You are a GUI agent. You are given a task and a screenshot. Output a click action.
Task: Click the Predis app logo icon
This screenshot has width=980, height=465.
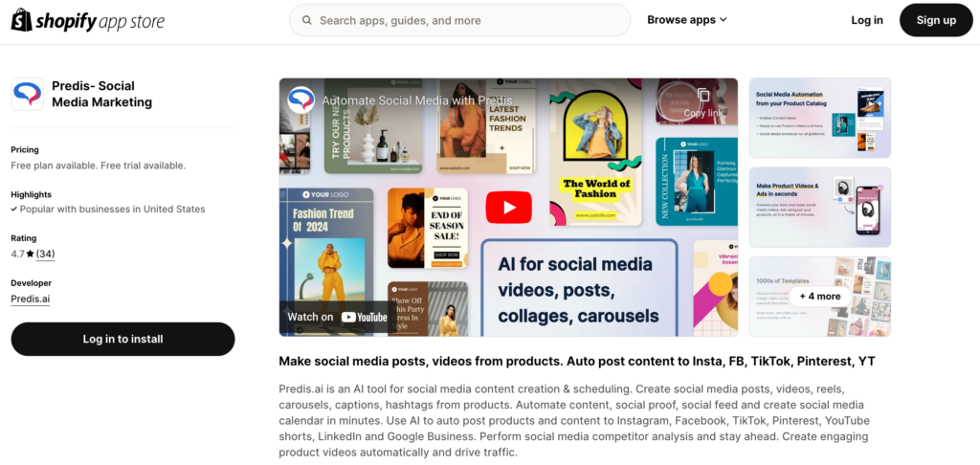tap(28, 95)
